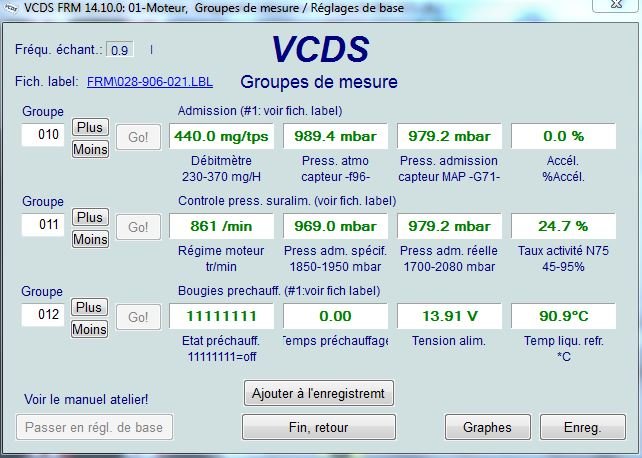Image resolution: width=642 pixels, height=458 pixels.
Task: Select the 440.0 mg/tps value
Action: click(221, 136)
